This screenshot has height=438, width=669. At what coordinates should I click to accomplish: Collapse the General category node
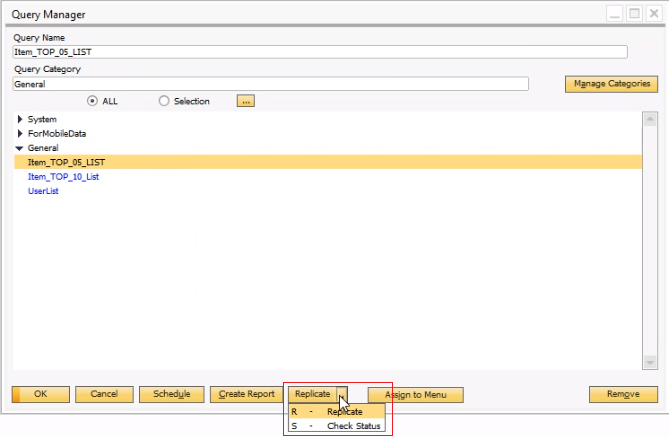pos(20,148)
